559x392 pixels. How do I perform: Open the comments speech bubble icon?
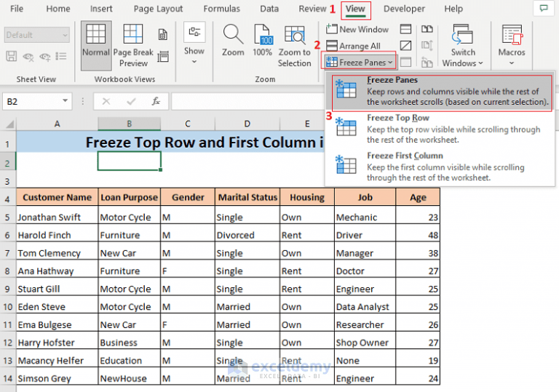(x=544, y=8)
